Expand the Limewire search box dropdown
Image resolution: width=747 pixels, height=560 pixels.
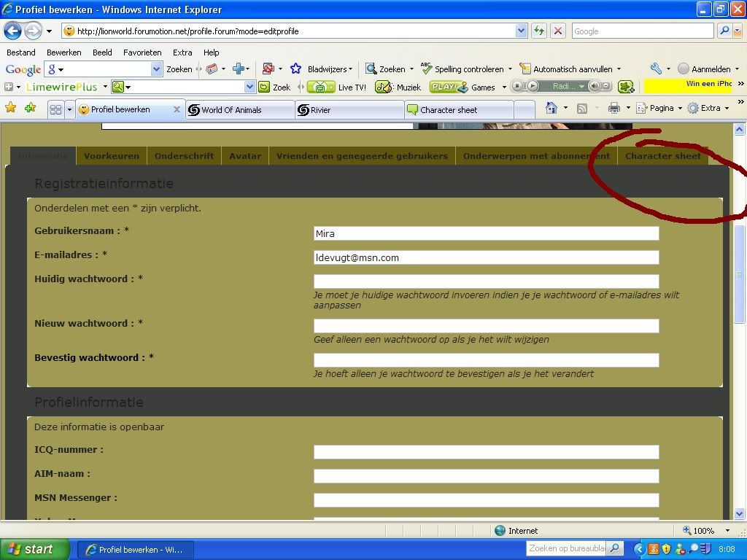click(x=249, y=87)
